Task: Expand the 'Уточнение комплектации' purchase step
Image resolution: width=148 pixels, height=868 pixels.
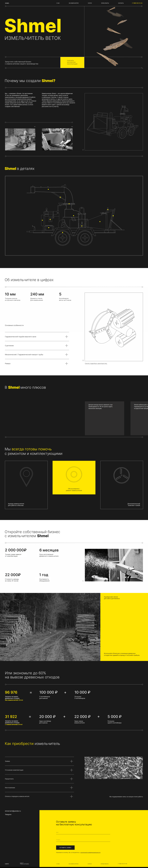Action: point(39,770)
